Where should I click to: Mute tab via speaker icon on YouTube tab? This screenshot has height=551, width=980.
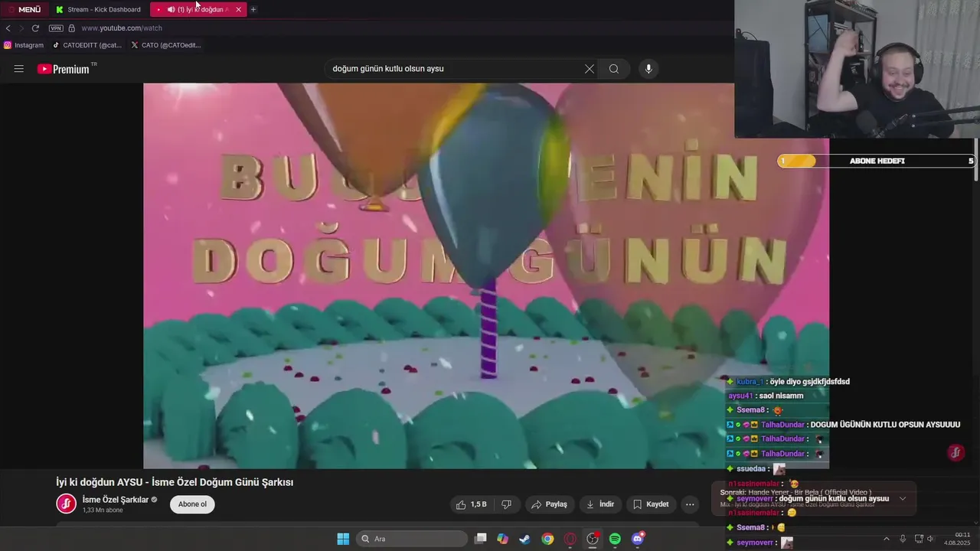tap(171, 9)
